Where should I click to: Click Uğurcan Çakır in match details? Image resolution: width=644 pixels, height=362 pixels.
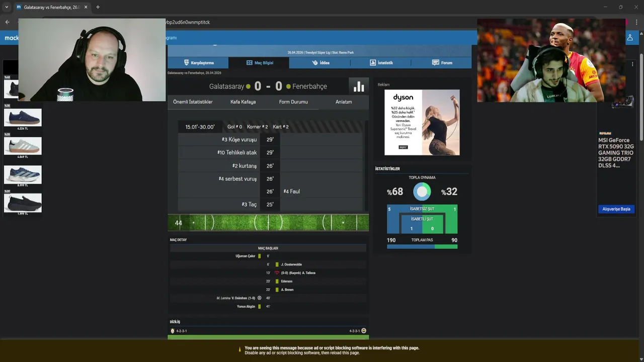[x=246, y=256]
